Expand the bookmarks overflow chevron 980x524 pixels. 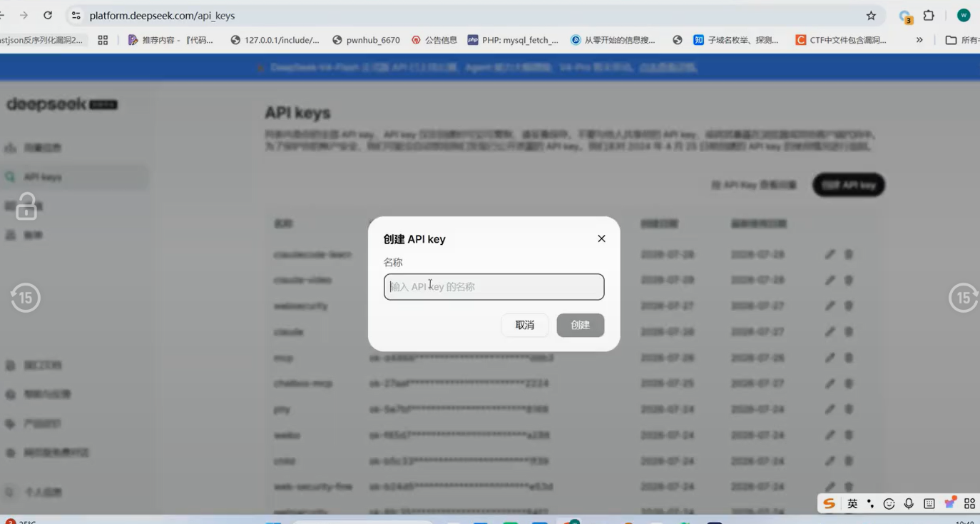click(919, 40)
